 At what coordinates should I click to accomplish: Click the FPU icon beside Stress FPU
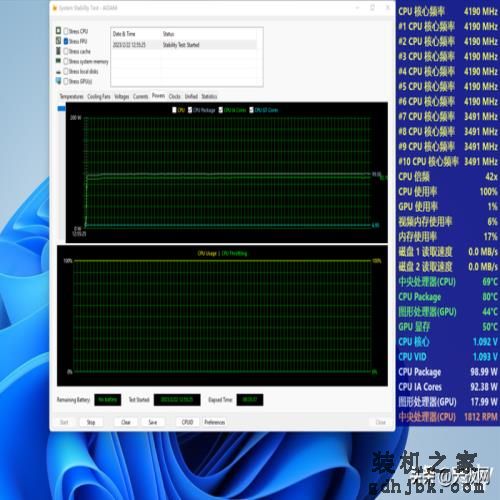point(58,41)
